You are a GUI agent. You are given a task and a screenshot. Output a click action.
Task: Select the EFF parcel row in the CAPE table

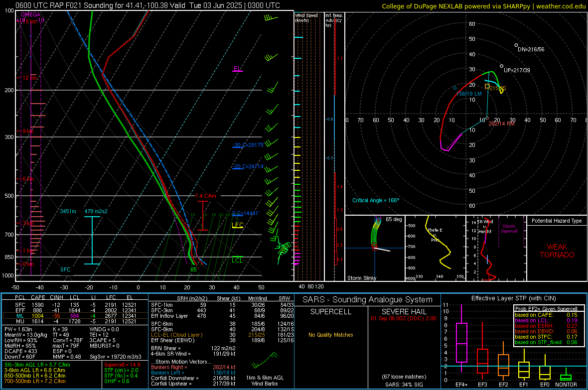pos(75,310)
